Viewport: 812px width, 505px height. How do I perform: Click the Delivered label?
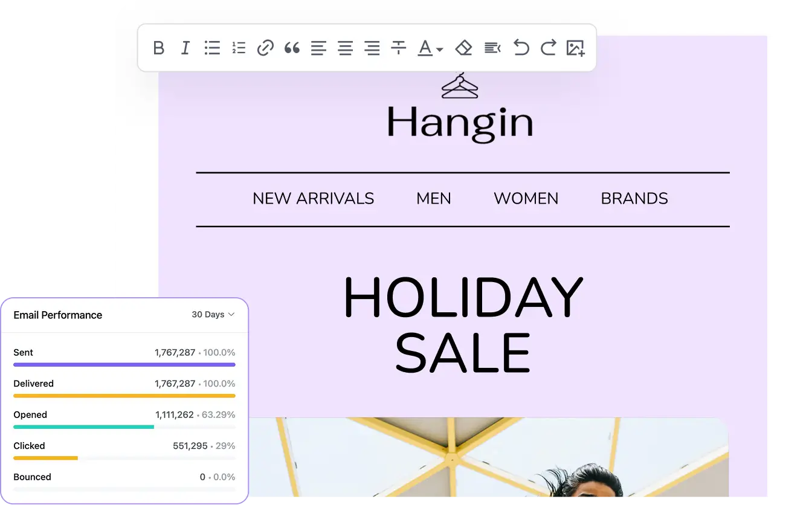pos(34,384)
